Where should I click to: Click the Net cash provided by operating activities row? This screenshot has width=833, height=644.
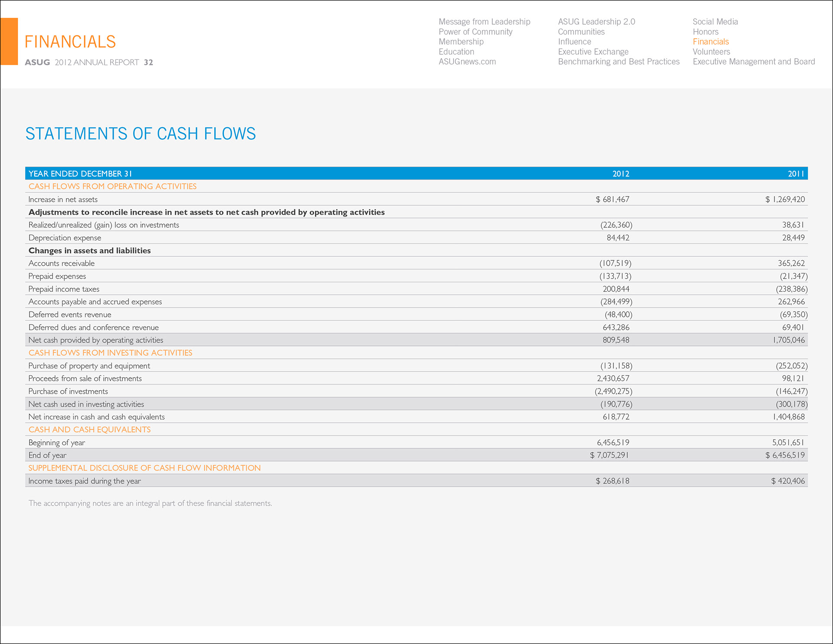(96, 340)
